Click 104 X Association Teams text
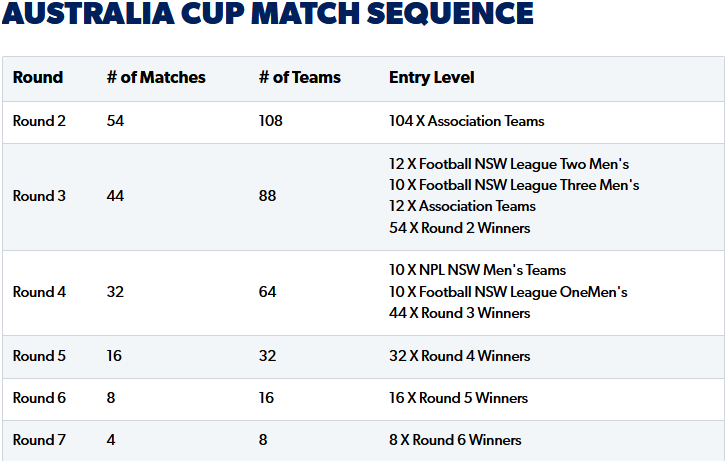This screenshot has width=725, height=461. (x=467, y=121)
